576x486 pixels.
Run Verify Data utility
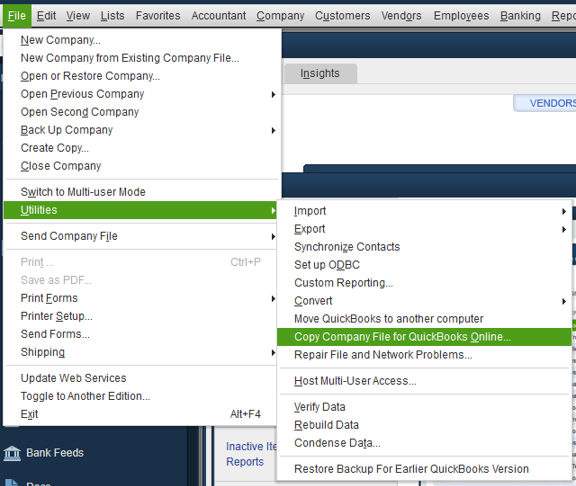tap(424, 407)
